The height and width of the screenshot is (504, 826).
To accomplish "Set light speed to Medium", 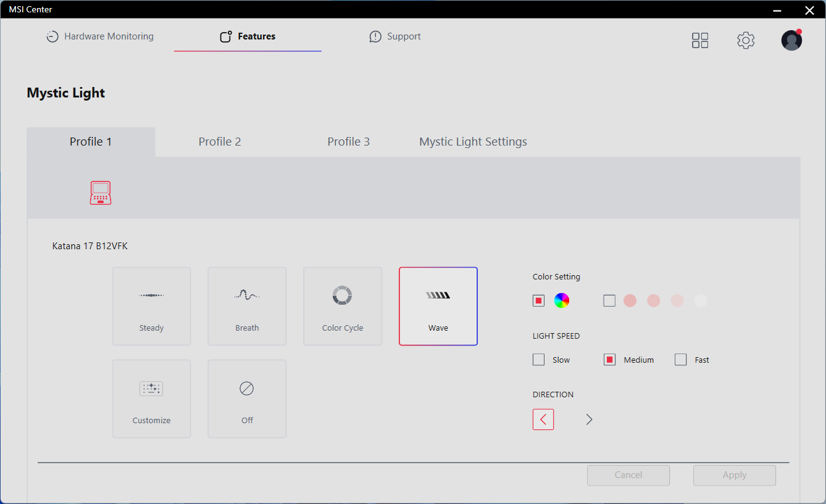I will coord(610,360).
